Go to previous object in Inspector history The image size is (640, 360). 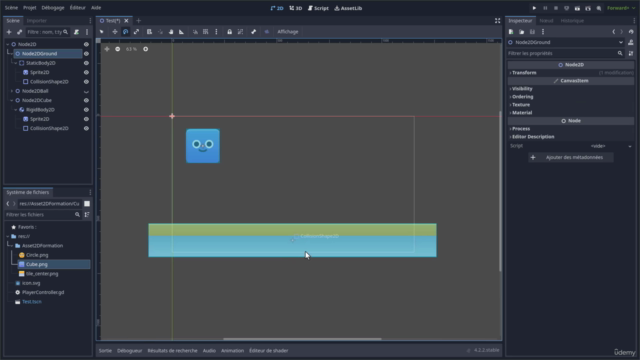tap(613, 32)
